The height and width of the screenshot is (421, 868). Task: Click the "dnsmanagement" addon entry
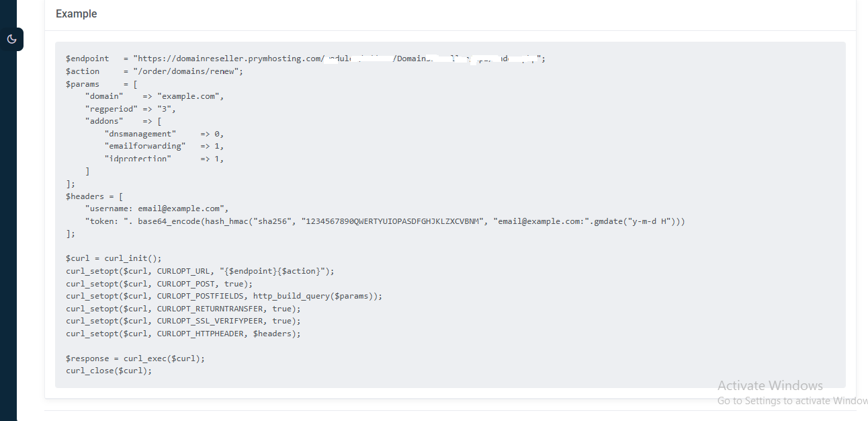coord(140,134)
